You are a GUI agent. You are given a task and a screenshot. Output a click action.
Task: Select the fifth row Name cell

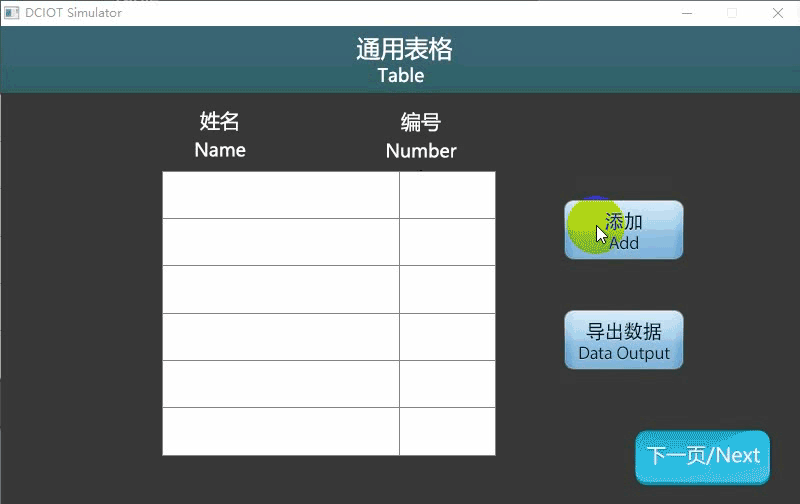point(281,384)
